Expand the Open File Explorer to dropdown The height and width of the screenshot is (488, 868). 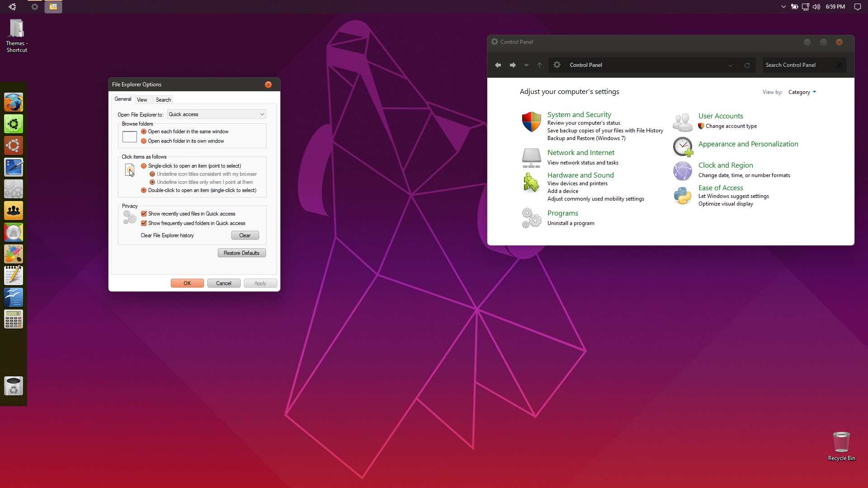pos(262,114)
